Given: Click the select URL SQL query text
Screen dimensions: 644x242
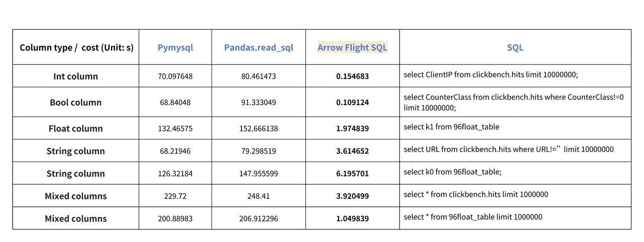Looking at the screenshot, I should tap(508, 149).
